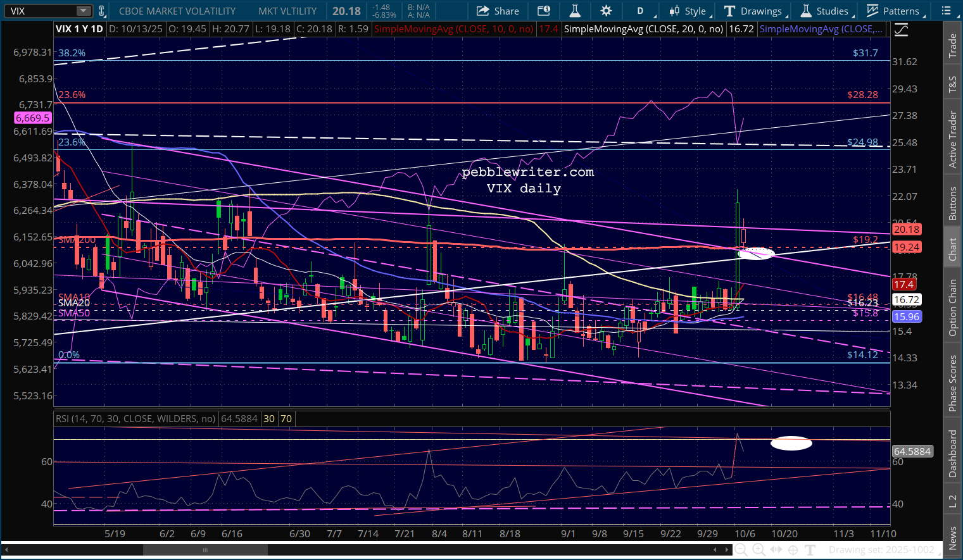Select the crosshair cursor icon
Viewport: 963px width, 560px height.
[793, 550]
